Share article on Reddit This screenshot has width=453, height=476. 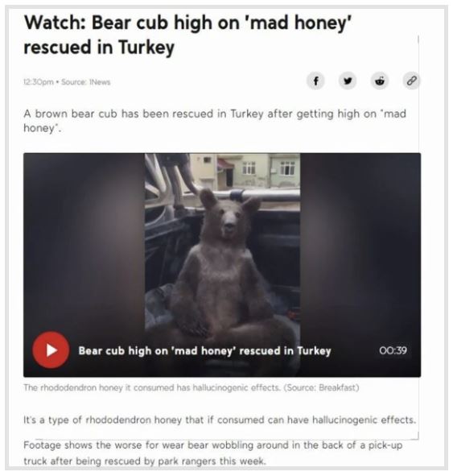tap(380, 81)
